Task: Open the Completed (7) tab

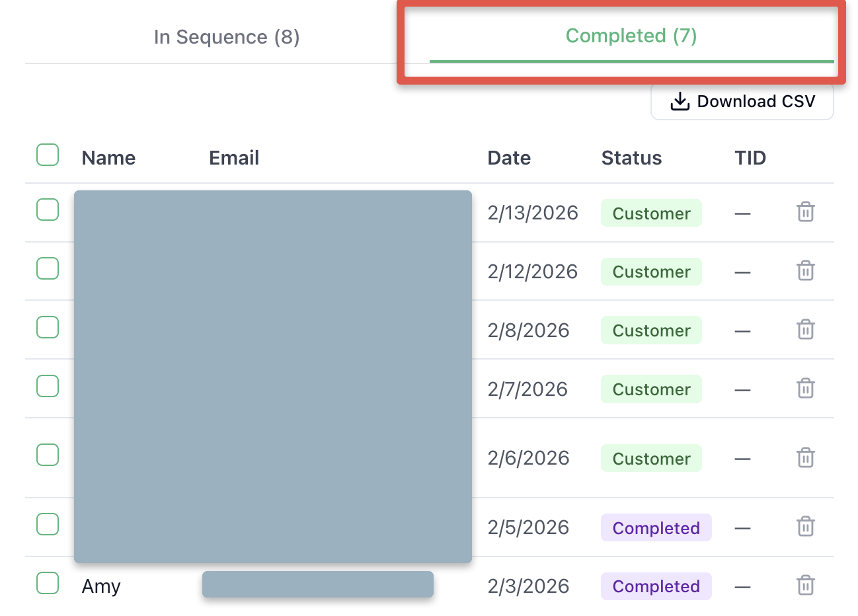Action: click(631, 36)
